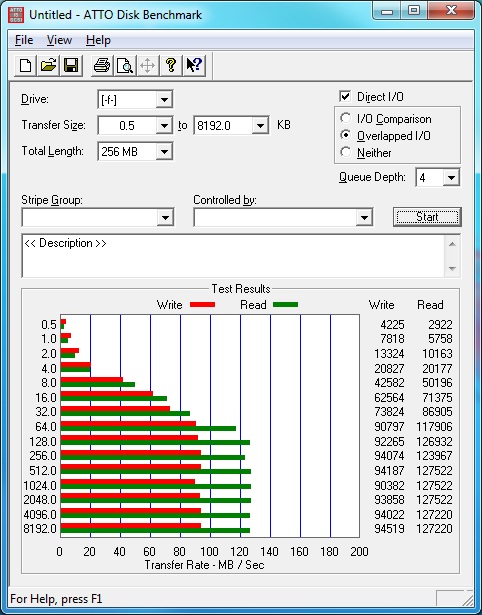Open Print Preview toolbar icon
Screen dimensions: 482x615
point(125,65)
